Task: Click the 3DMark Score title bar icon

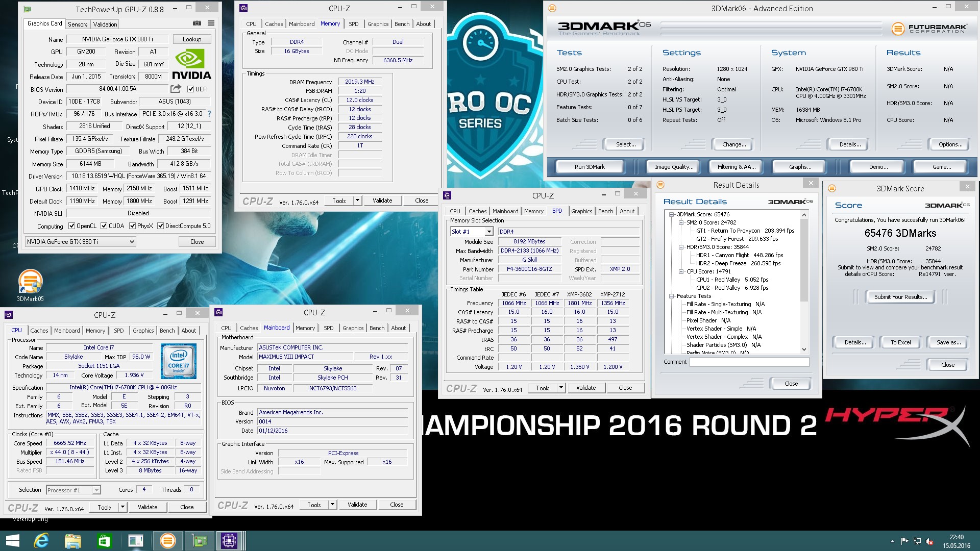Action: click(x=832, y=188)
